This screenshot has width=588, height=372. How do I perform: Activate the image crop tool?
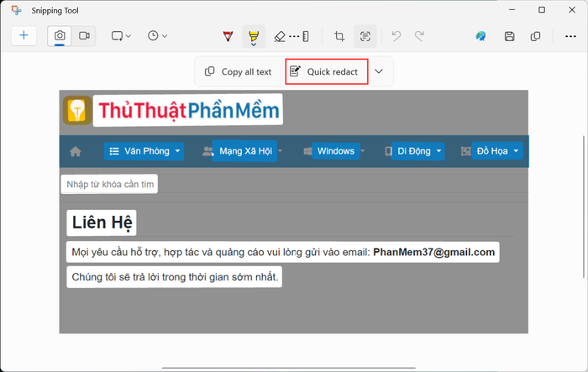click(339, 36)
